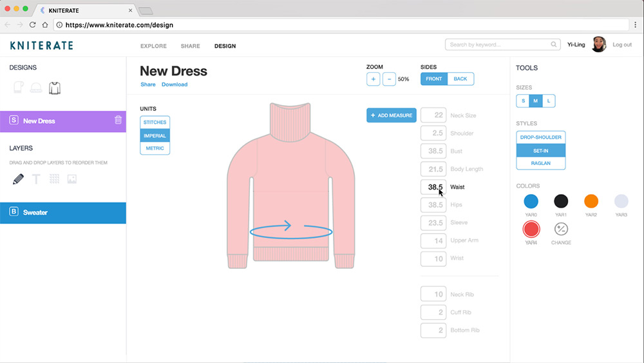Zoom in with the plus button
Image resolution: width=644 pixels, height=363 pixels.
[374, 79]
